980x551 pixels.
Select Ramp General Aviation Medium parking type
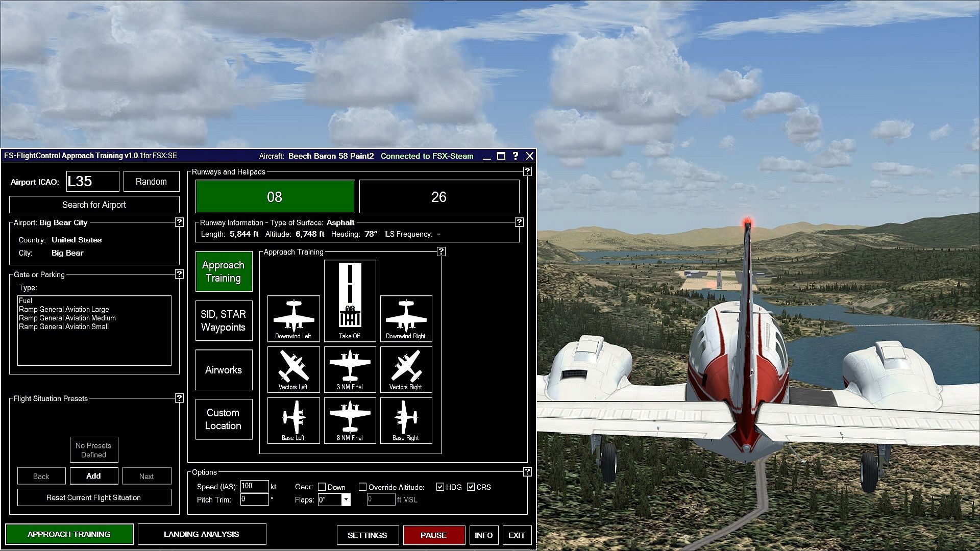tap(67, 318)
